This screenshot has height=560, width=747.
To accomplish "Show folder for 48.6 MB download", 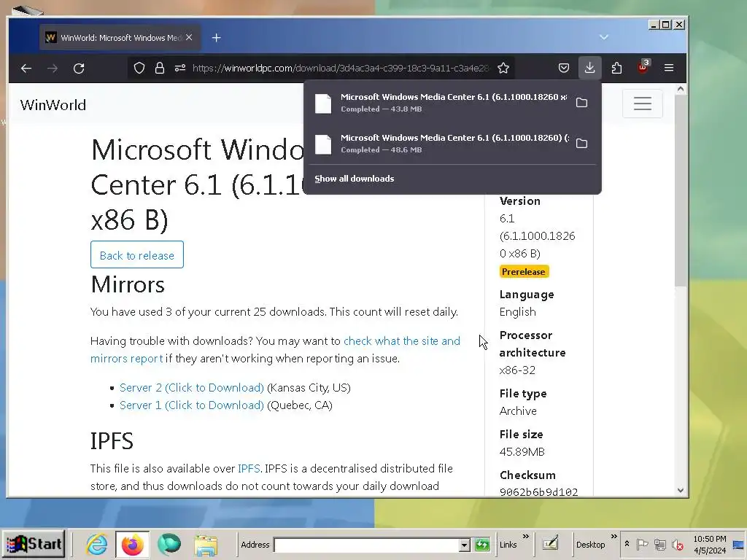I will click(581, 144).
